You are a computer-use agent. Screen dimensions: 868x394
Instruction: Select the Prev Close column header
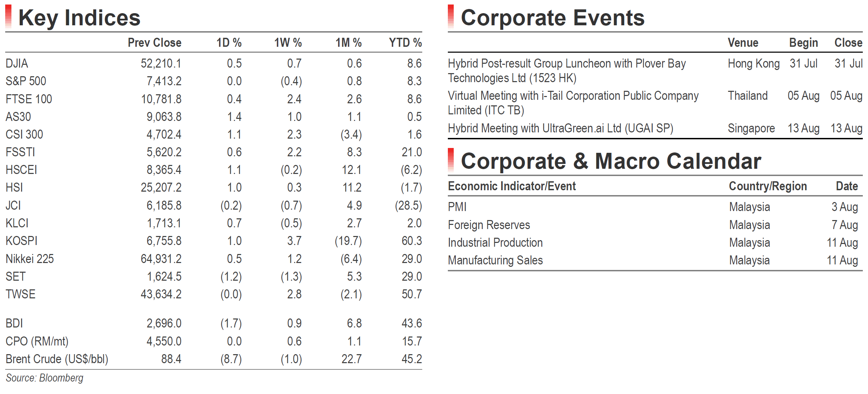tap(154, 43)
